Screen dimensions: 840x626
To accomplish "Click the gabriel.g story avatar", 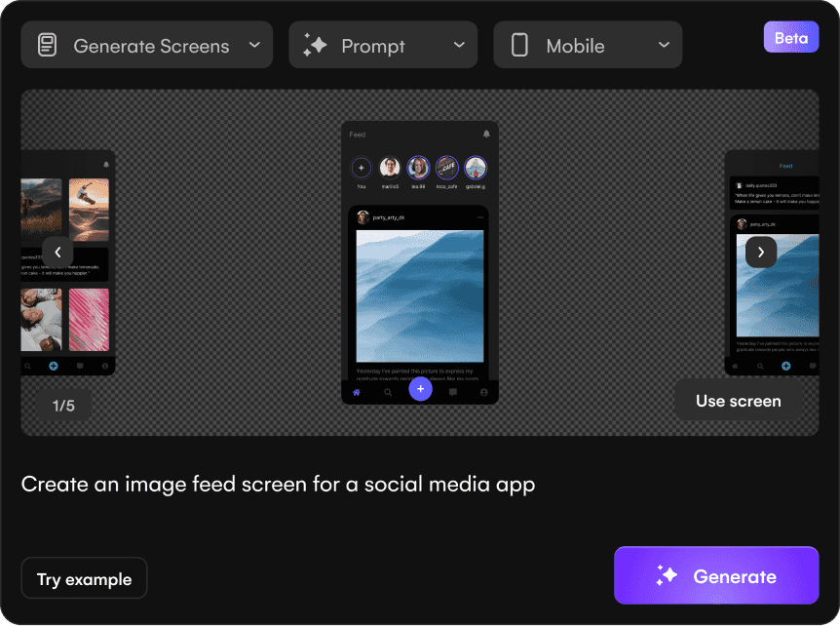I will [476, 168].
